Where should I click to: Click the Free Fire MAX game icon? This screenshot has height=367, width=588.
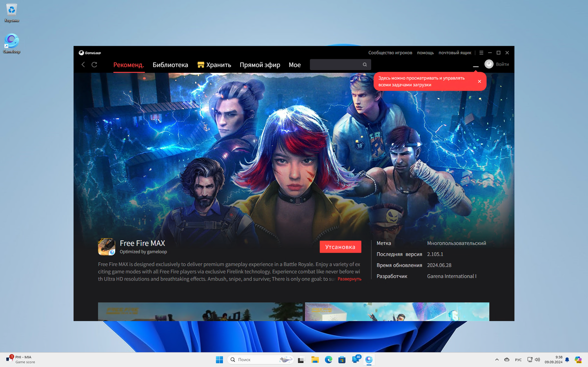(107, 247)
